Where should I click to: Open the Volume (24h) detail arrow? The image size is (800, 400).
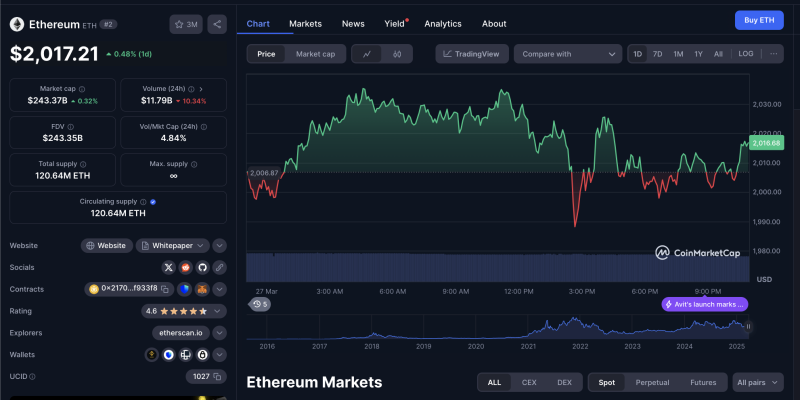[x=201, y=89]
